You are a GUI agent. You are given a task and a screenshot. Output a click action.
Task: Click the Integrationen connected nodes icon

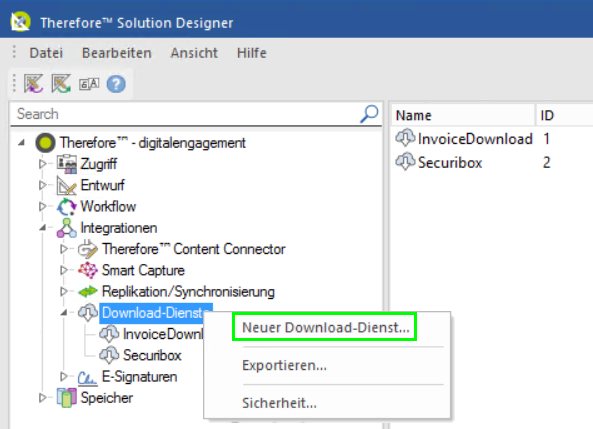[x=67, y=228]
